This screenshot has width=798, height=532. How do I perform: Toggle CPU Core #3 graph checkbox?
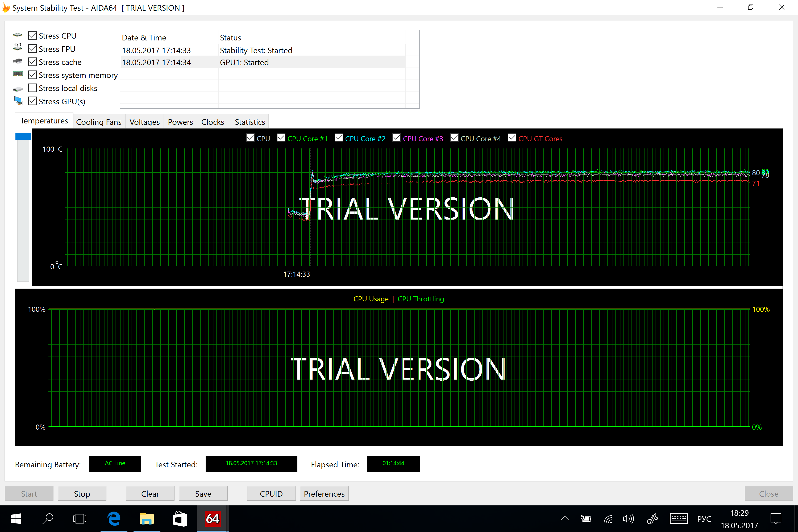[396, 138]
